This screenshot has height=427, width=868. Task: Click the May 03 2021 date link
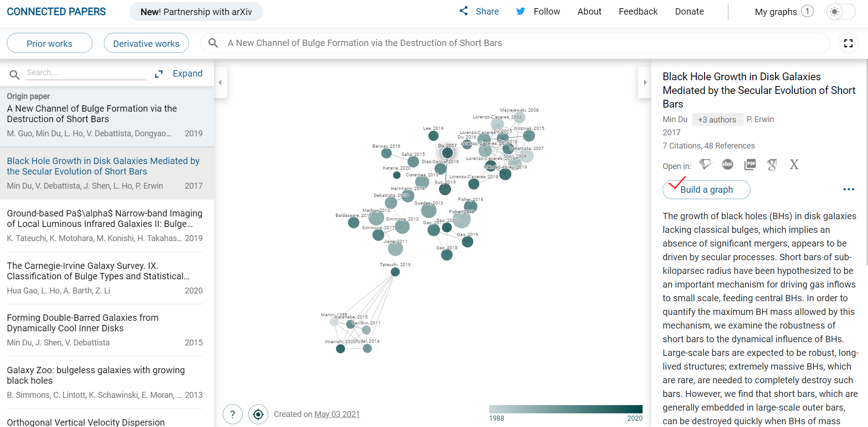pyautogui.click(x=337, y=414)
